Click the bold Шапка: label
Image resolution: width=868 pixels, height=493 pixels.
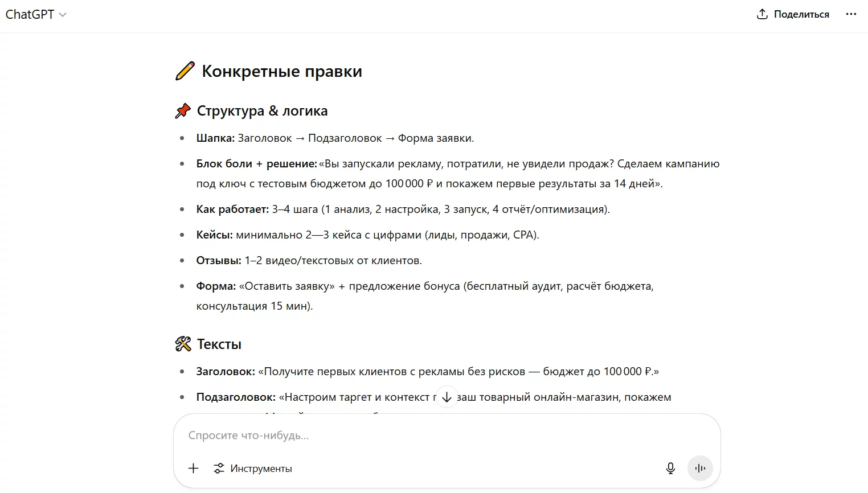coord(215,138)
